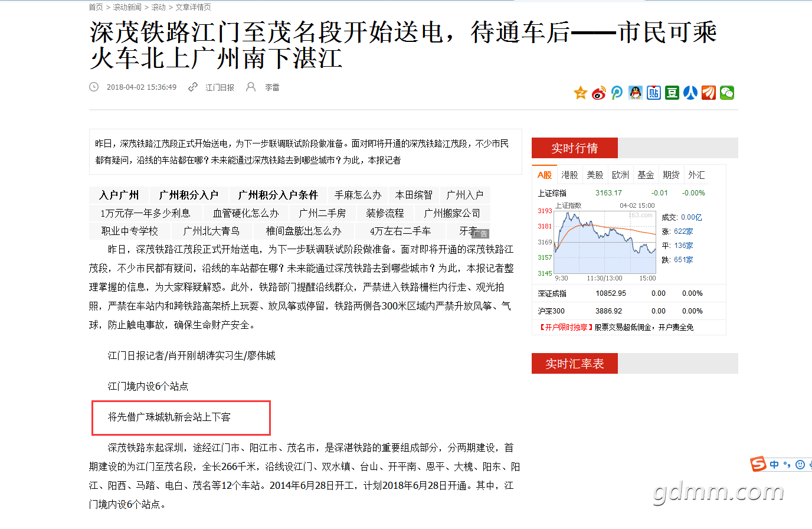The height and width of the screenshot is (529, 812).
Task: Toggle Sogou punctuation mode
Action: coord(787,465)
